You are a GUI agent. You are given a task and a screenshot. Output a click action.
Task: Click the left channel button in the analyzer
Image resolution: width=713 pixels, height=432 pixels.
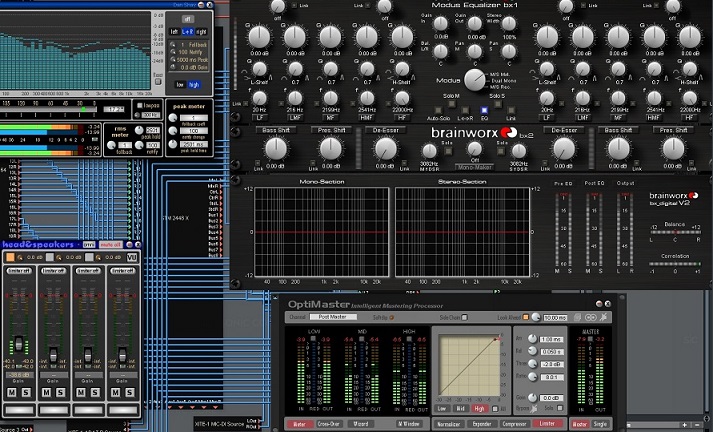pos(175,32)
